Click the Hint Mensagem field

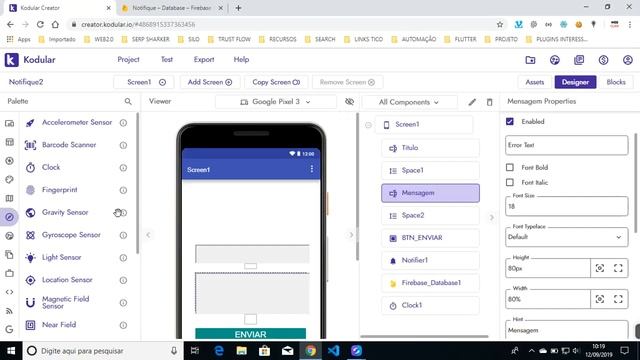tap(567, 330)
